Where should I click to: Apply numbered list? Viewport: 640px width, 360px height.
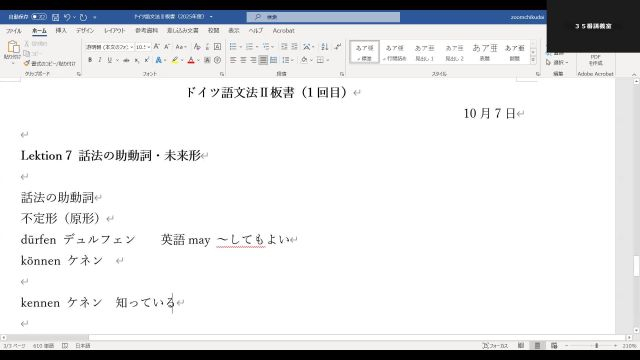click(x=249, y=47)
